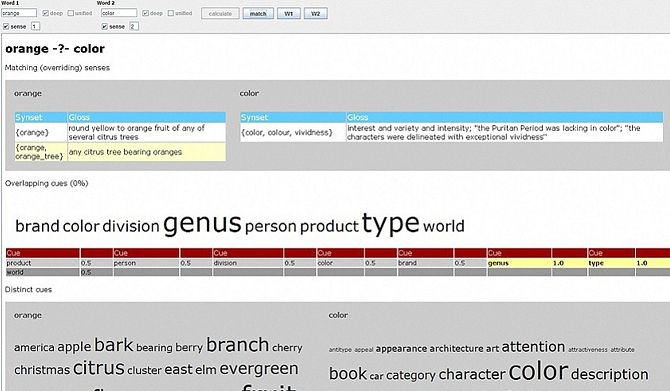This screenshot has width=670, height=391.
Task: Select the highlighted 'genus' cue table cell
Action: [x=519, y=263]
